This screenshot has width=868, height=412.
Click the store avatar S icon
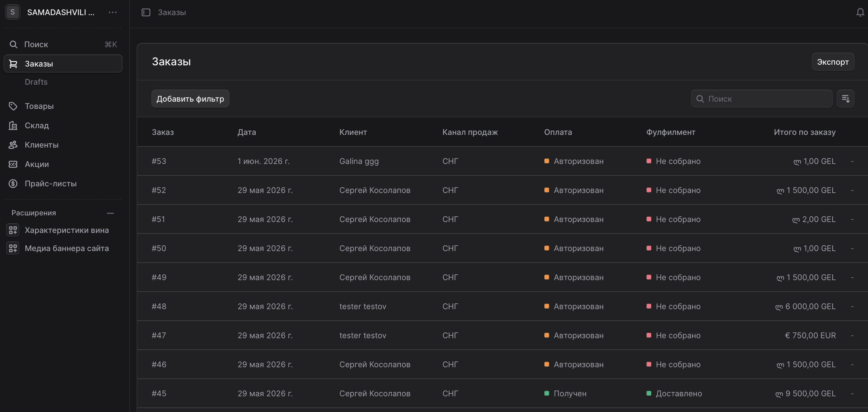pos(12,12)
